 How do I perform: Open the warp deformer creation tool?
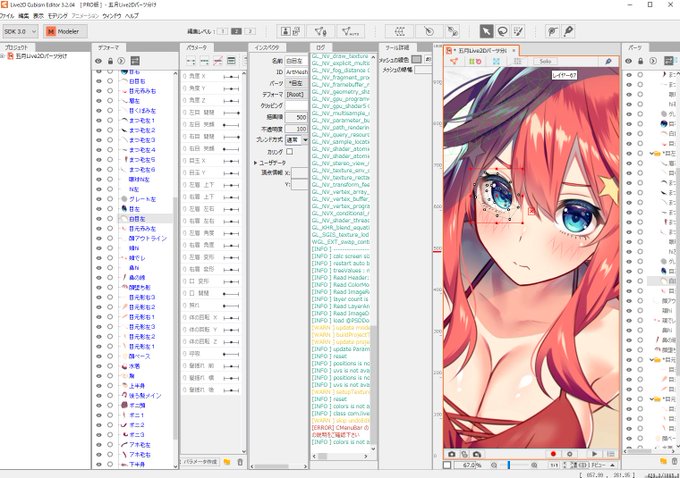pos(400,31)
